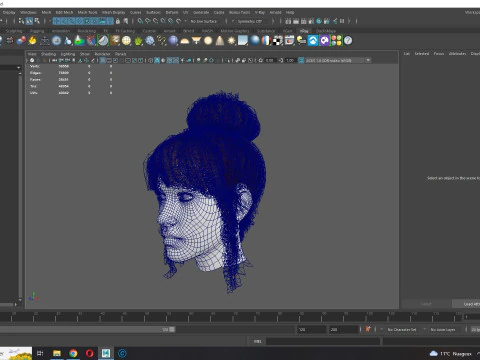Click the Load Attributes button
Viewport: 480px width, 360px height.
click(467, 304)
